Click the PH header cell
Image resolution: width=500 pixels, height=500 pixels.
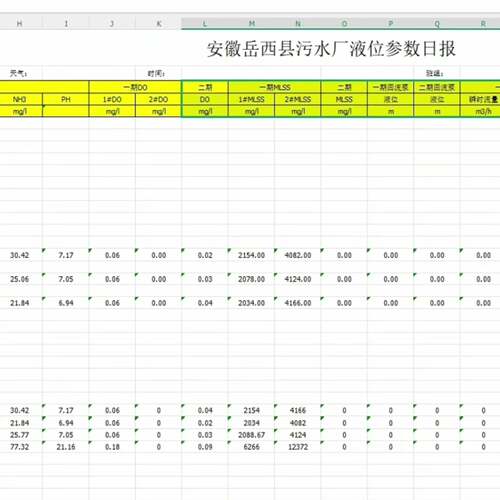coord(66,99)
